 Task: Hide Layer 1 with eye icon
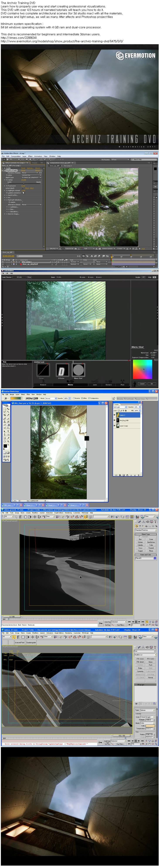click(114, 415)
